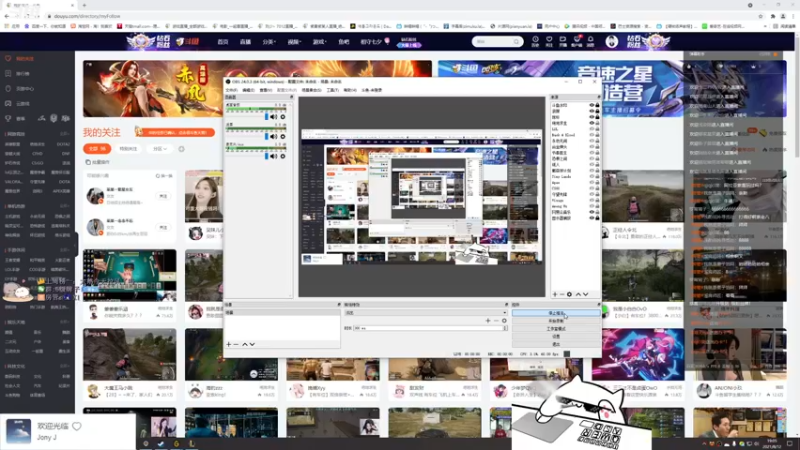Pop out the audio mixer dock panel
The width and height of the screenshot is (800, 450).
[x=291, y=97]
